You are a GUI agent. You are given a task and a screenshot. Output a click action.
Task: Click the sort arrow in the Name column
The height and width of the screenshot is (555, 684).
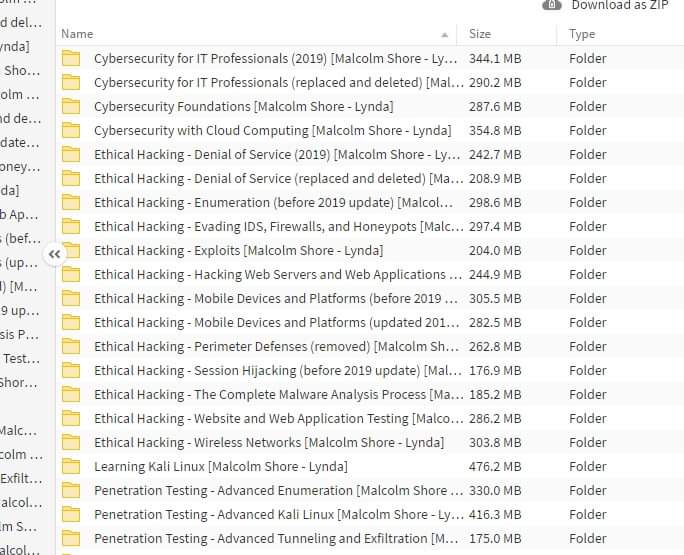[445, 35]
